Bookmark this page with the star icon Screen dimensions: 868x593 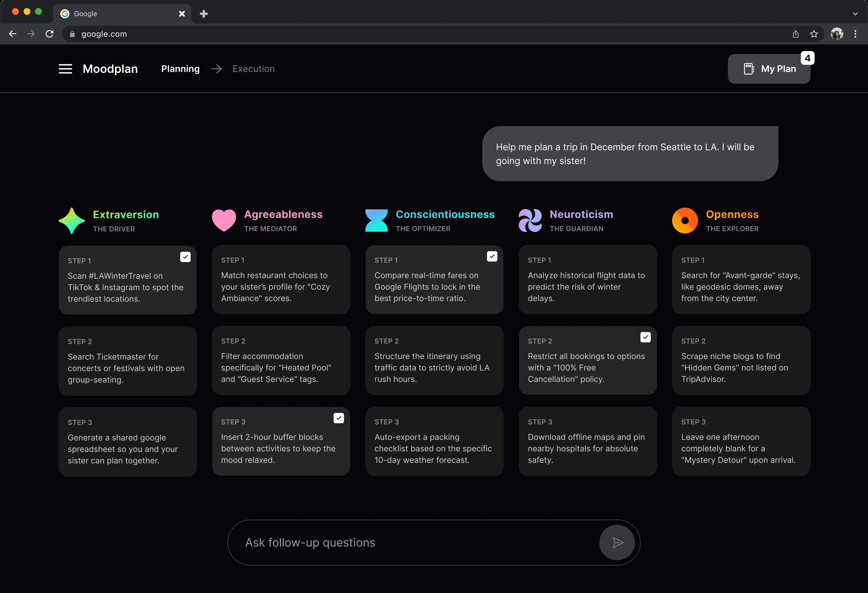click(814, 34)
